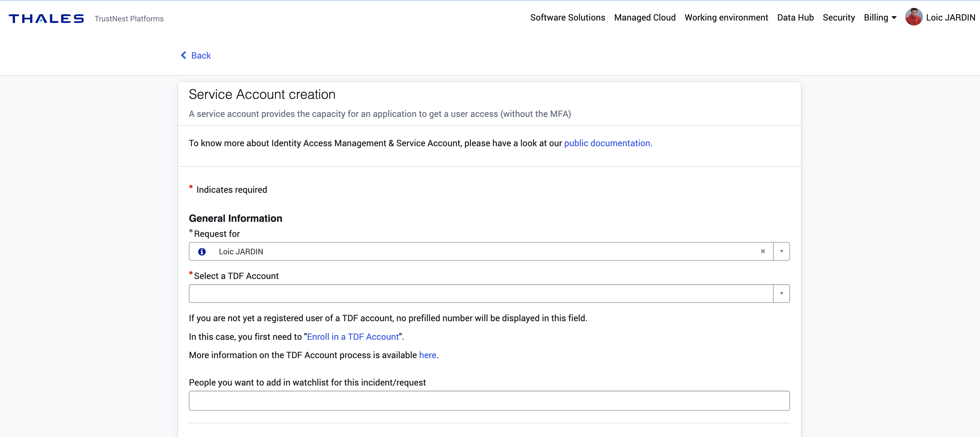Follow the Enroll in a TDF Account link
980x437 pixels.
pyautogui.click(x=353, y=337)
